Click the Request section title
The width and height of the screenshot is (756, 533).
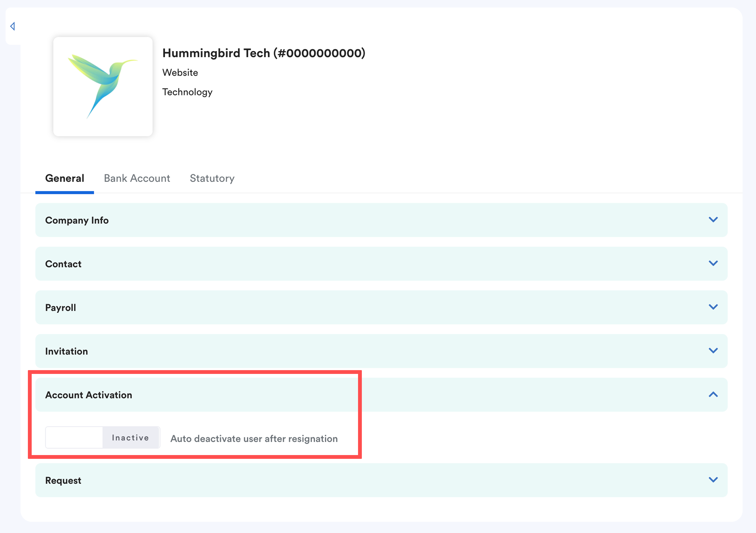pos(63,480)
